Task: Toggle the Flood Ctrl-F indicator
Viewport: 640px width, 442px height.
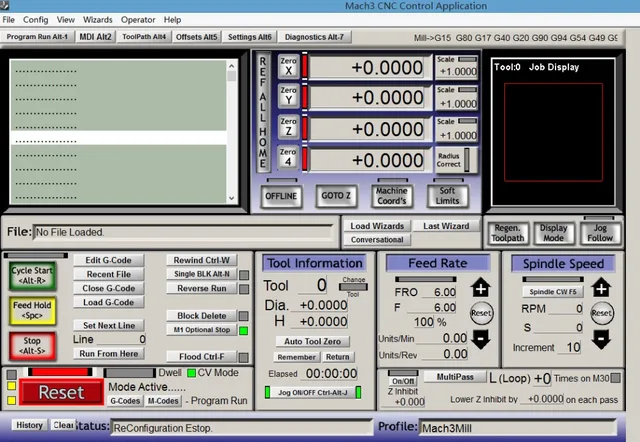Action: pos(244,358)
